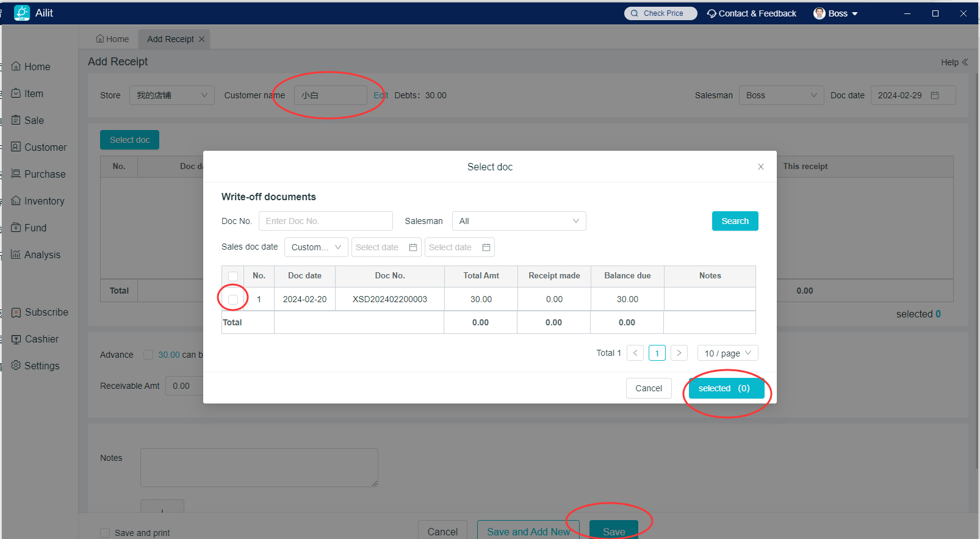Open Settings via the gear icon

[x=16, y=366]
